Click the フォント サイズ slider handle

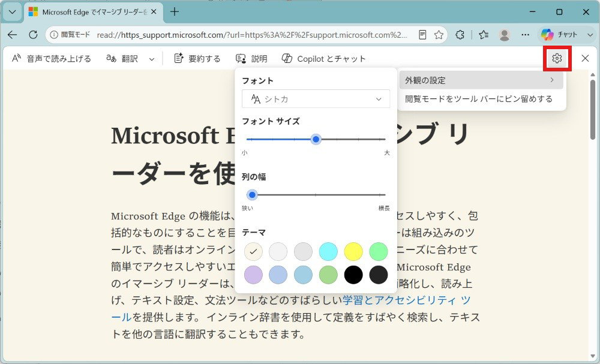click(x=316, y=139)
